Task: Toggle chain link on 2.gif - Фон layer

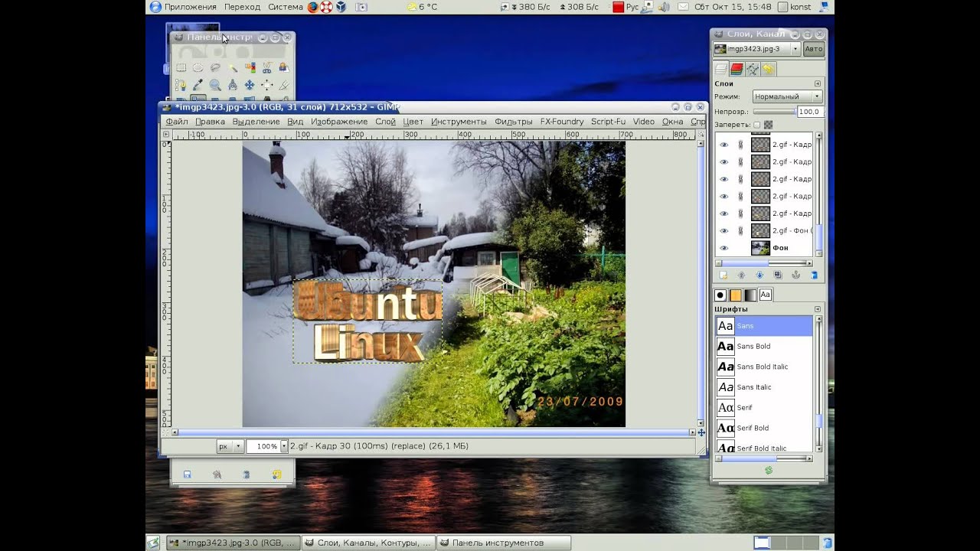Action: coord(740,230)
